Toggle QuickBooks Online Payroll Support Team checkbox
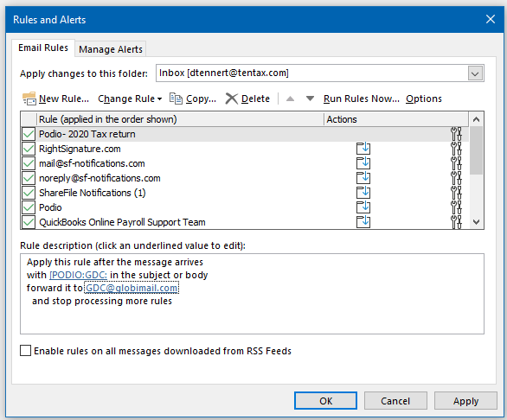The width and height of the screenshot is (507, 420). click(x=29, y=222)
